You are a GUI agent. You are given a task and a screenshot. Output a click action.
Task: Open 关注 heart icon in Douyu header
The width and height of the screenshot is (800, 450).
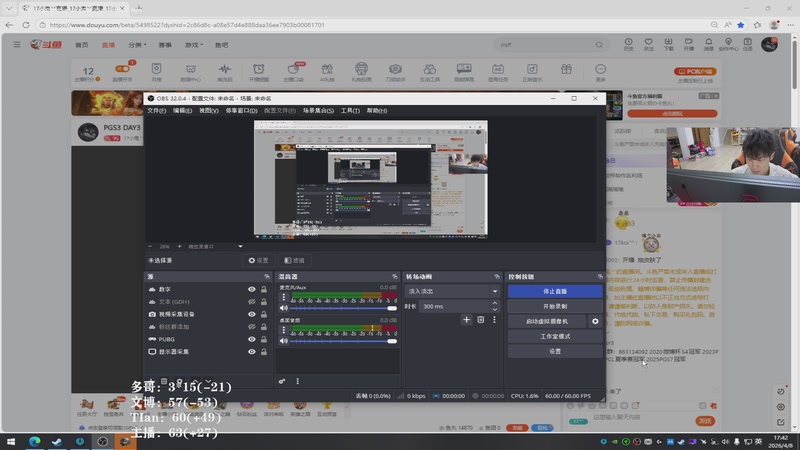pyautogui.click(x=648, y=44)
